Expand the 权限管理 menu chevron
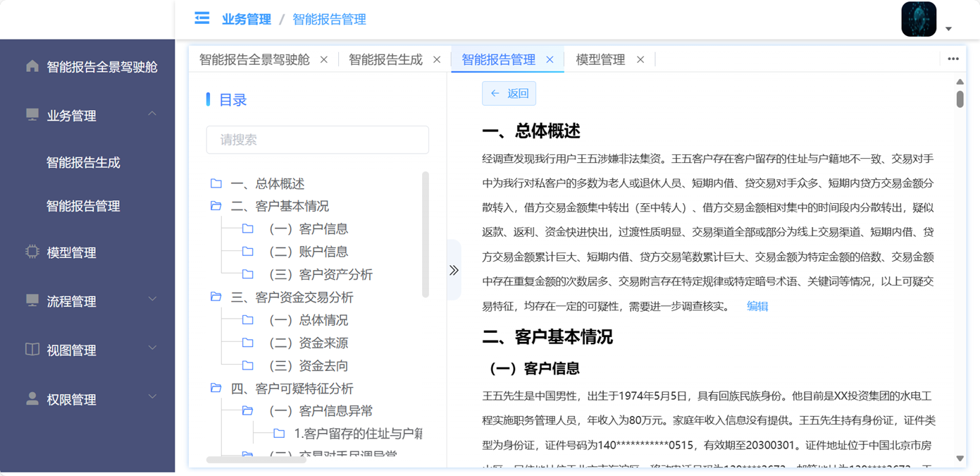The image size is (980, 476). pyautogui.click(x=152, y=398)
